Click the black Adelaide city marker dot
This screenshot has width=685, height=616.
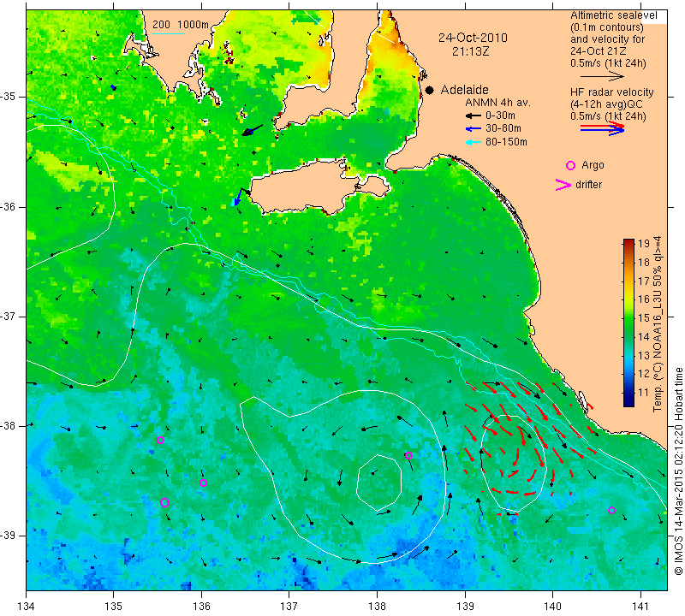point(430,90)
